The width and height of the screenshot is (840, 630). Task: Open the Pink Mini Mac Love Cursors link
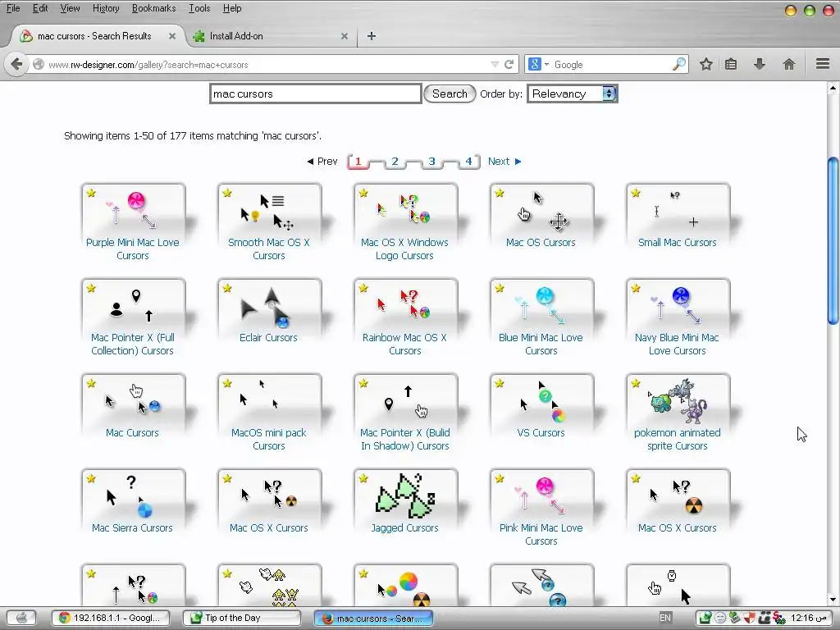coord(541,534)
